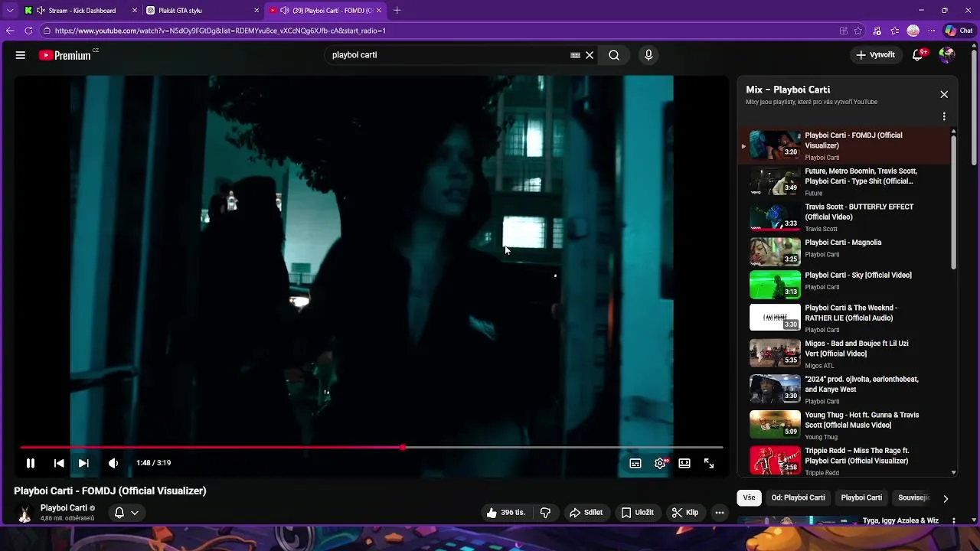Like the video with 396 tis.
This screenshot has height=551, width=980.
click(x=505, y=513)
